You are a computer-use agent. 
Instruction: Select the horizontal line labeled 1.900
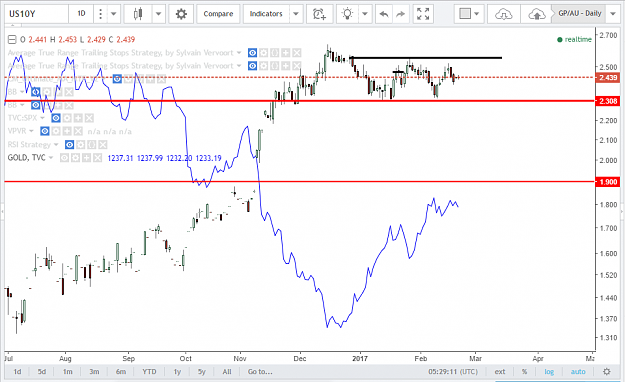coord(300,182)
